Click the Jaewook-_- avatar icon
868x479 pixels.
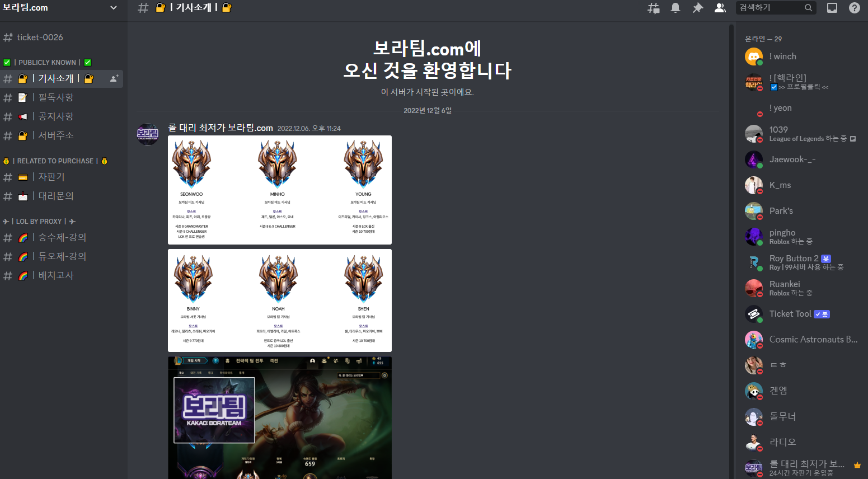[x=754, y=159]
